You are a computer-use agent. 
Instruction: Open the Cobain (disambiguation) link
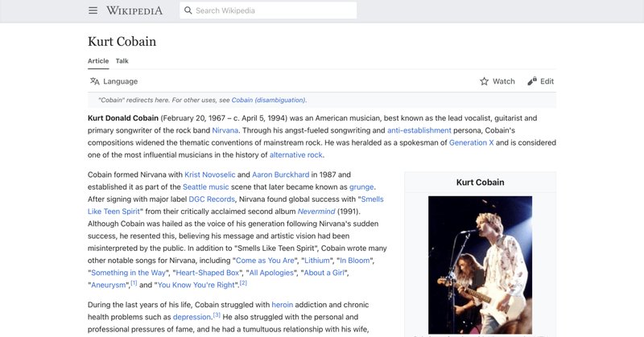tap(269, 100)
